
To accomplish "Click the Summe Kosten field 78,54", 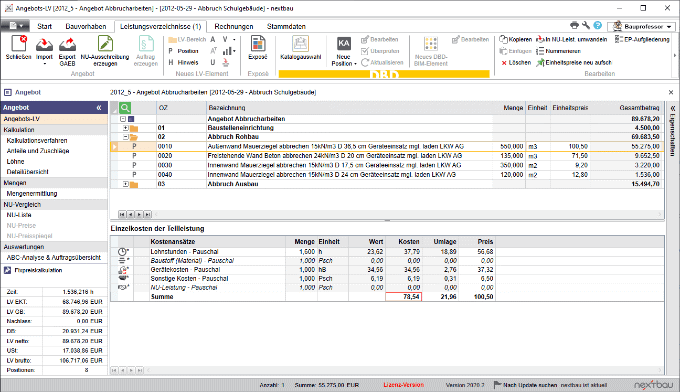I will (403, 297).
